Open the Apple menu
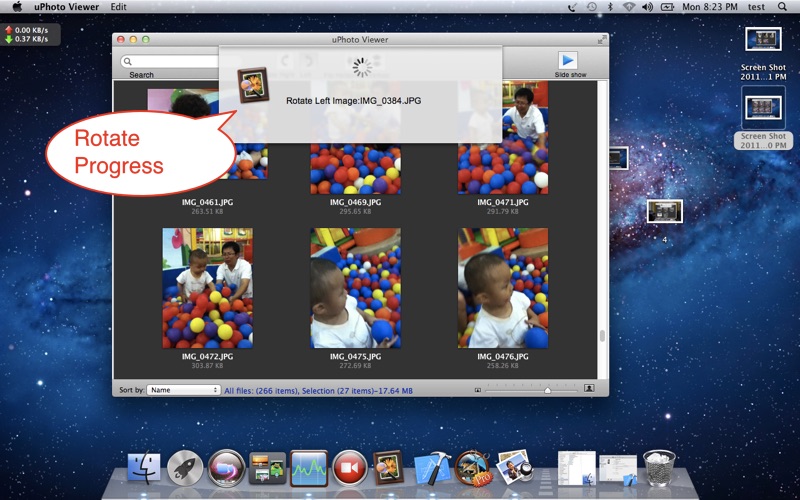 click(x=17, y=7)
